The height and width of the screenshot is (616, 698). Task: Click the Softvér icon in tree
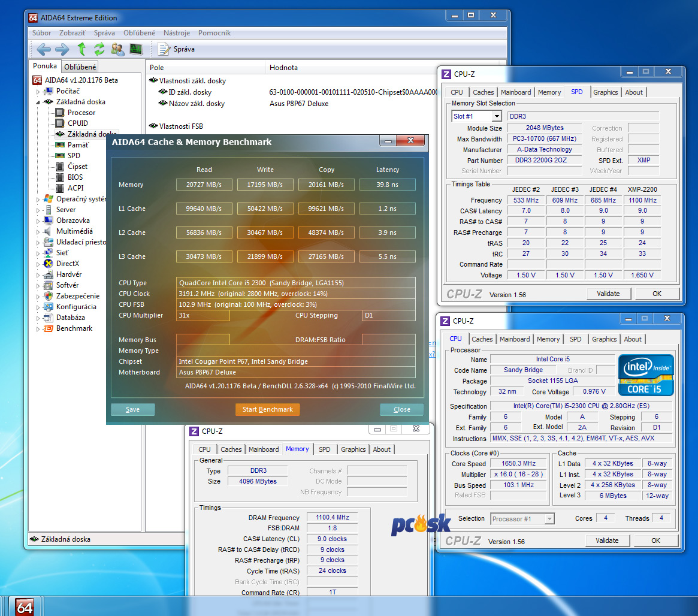pyautogui.click(x=49, y=285)
